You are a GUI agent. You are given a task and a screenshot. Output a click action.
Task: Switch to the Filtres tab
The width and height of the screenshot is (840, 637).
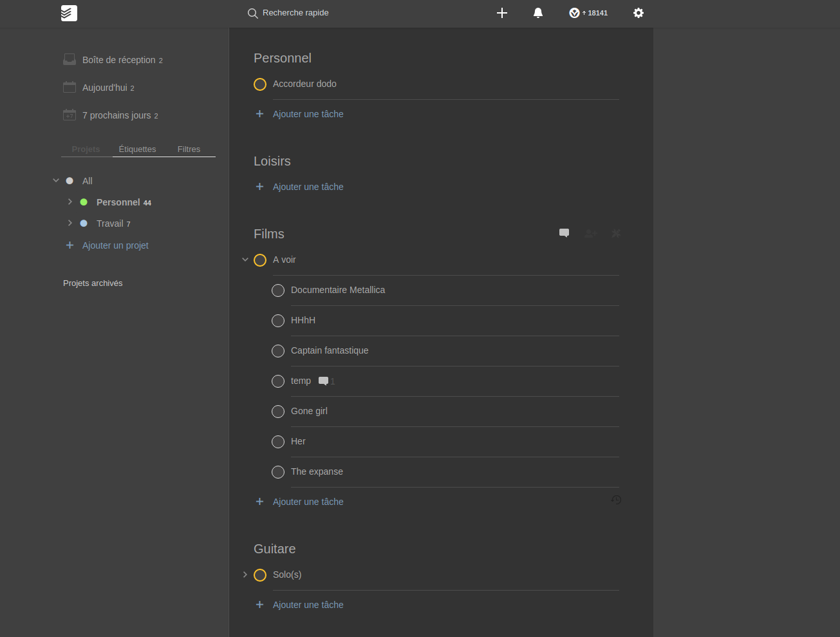pyautogui.click(x=189, y=149)
